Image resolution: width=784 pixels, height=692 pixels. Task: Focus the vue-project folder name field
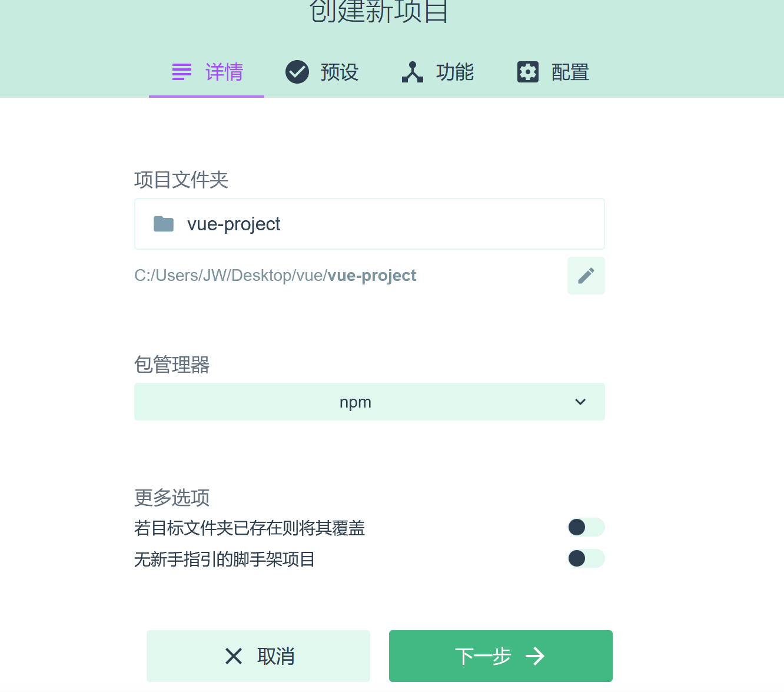click(370, 224)
